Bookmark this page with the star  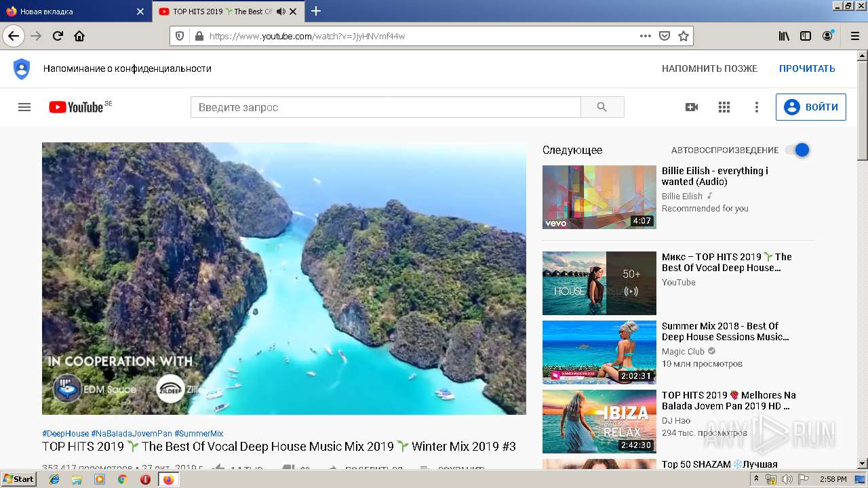[x=684, y=36]
